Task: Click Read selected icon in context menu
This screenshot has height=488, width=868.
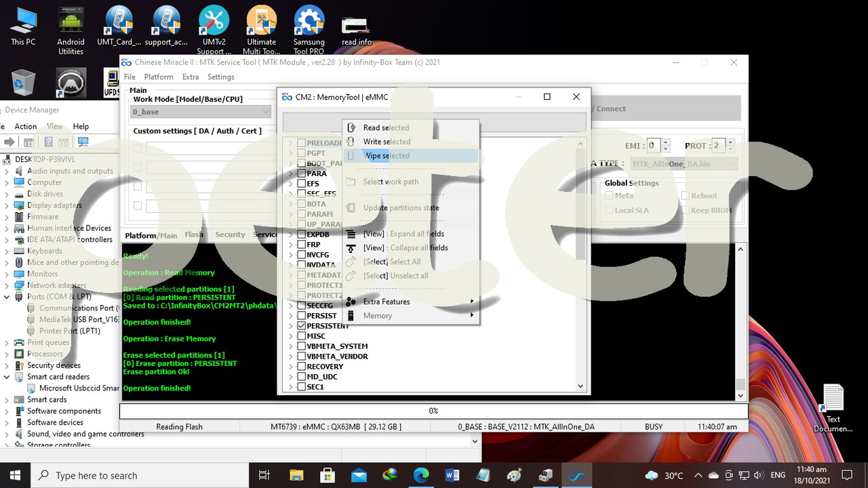Action: (x=351, y=127)
